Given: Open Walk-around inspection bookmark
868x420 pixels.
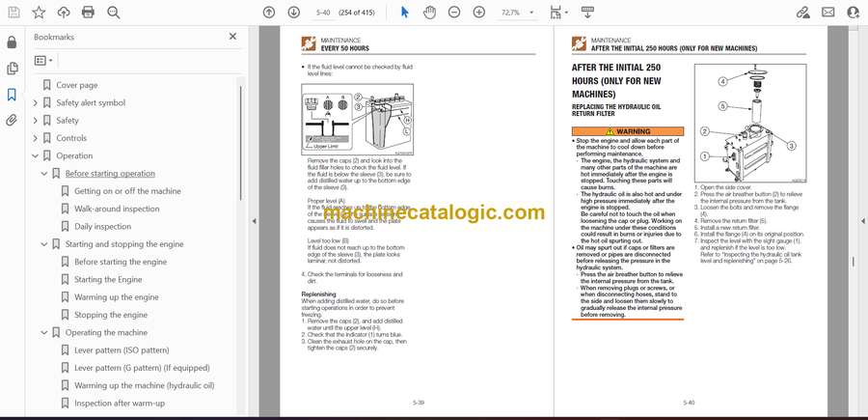Looking at the screenshot, I should (117, 209).
